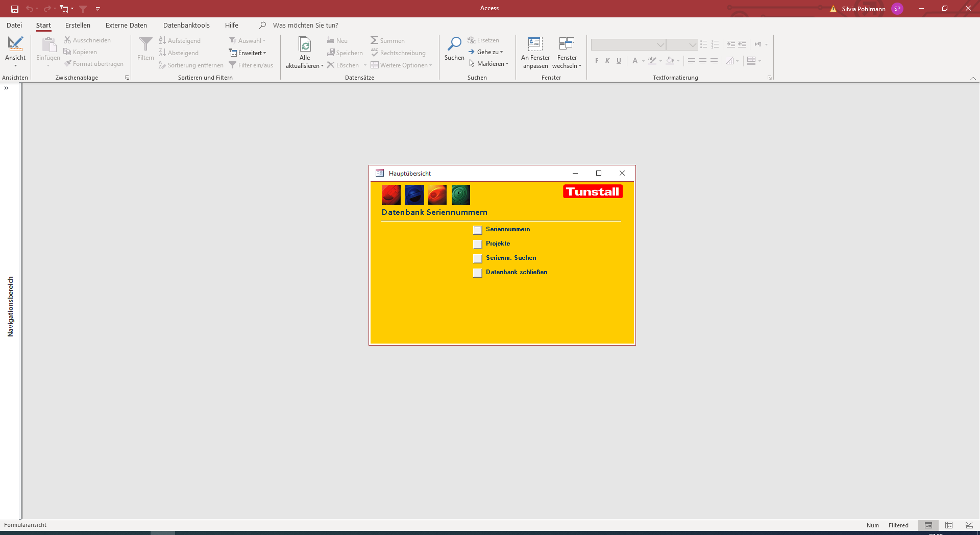Click Sortierung entfernen
Screen dimensions: 980x535
[x=191, y=65]
